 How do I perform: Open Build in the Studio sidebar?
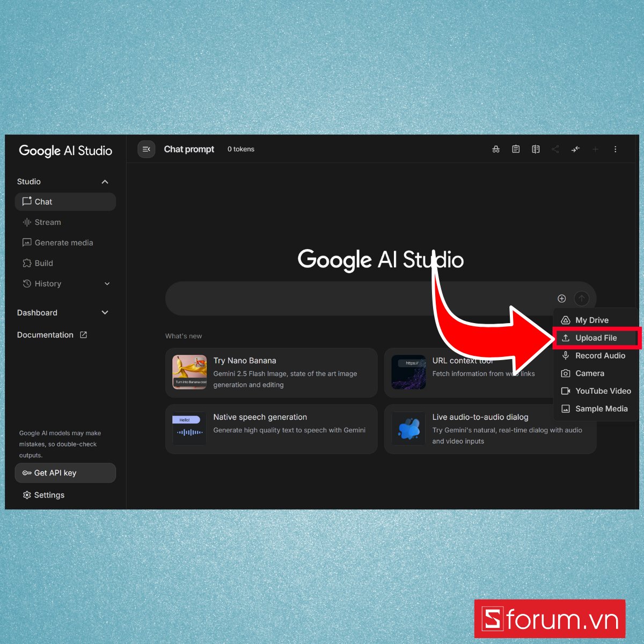point(65,263)
